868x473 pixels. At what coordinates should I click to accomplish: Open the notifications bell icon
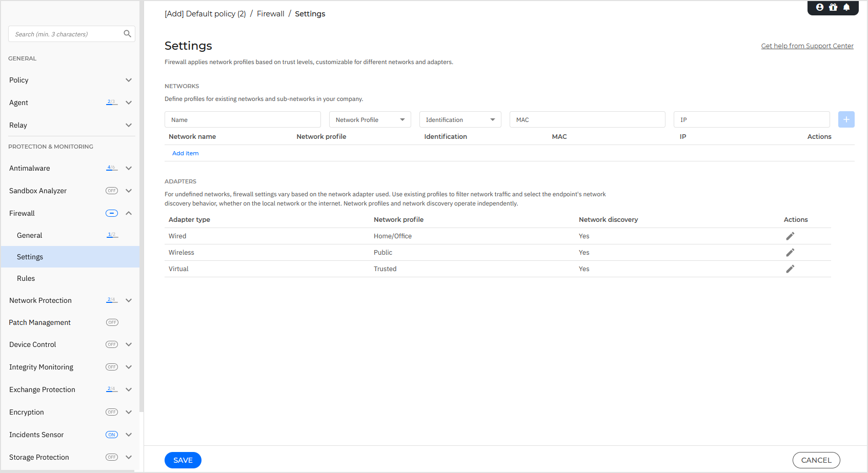click(x=846, y=7)
